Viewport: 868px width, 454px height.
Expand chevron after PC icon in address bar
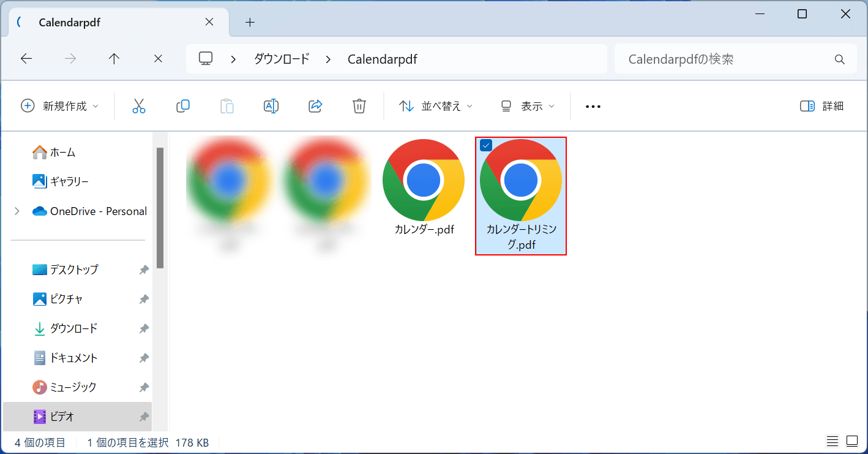(233, 59)
